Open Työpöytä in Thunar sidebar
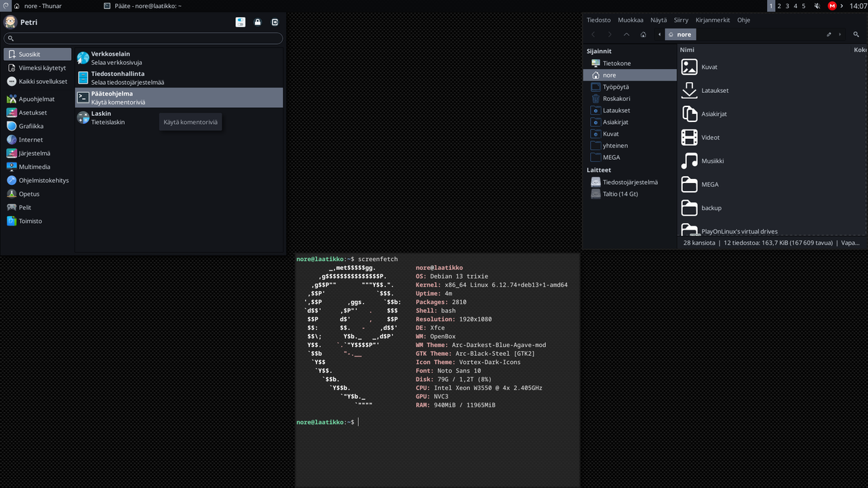 tap(630, 87)
